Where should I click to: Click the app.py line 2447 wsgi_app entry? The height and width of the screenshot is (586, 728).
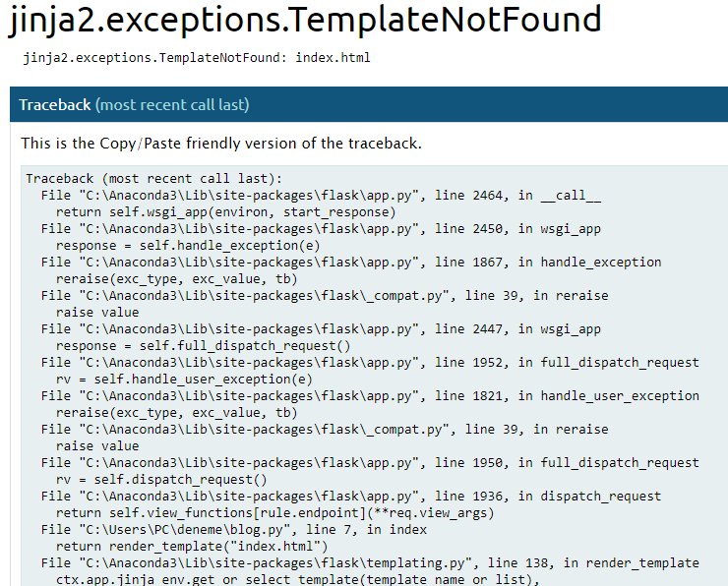pos(321,329)
